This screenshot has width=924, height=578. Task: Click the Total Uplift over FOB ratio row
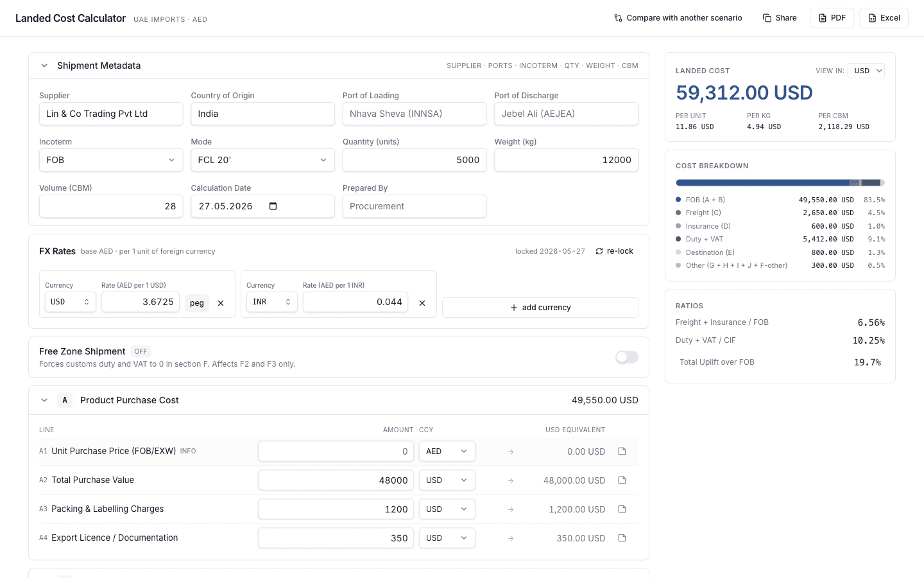pos(780,362)
